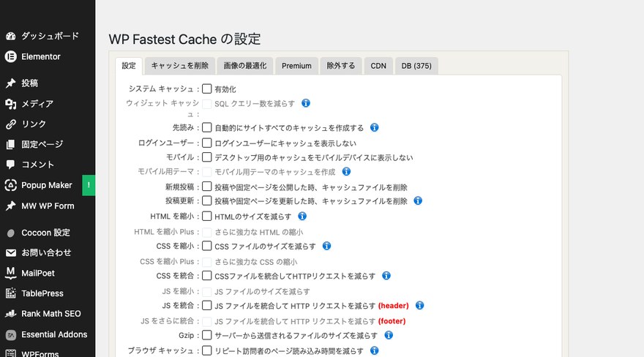Open the Cocoon 設定 menu link

pos(45,233)
